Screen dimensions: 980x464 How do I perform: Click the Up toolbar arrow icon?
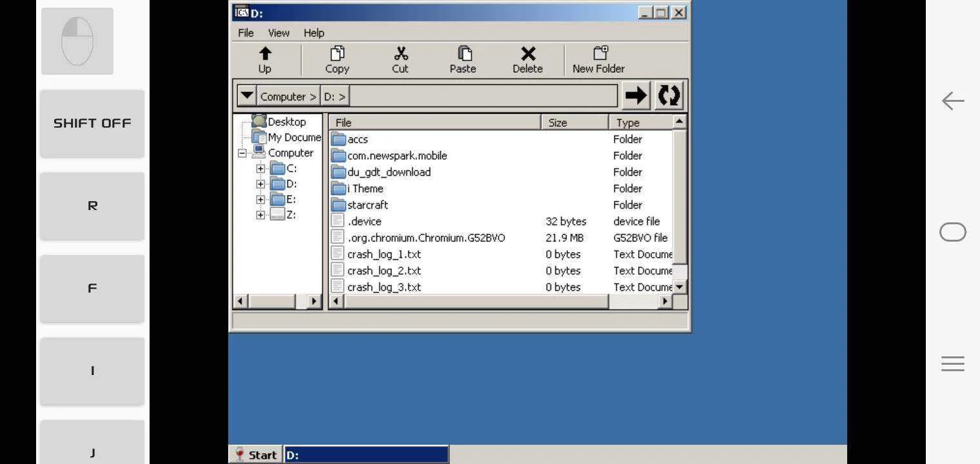click(265, 53)
